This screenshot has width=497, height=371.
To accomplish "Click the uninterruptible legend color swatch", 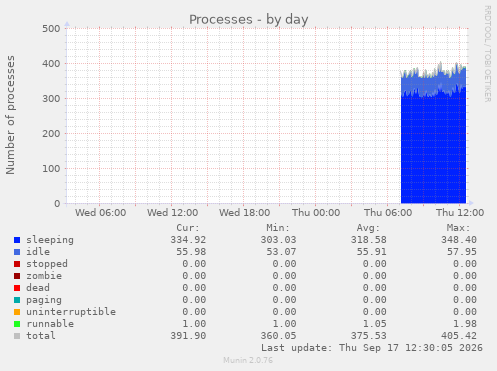I will pos(17,312).
